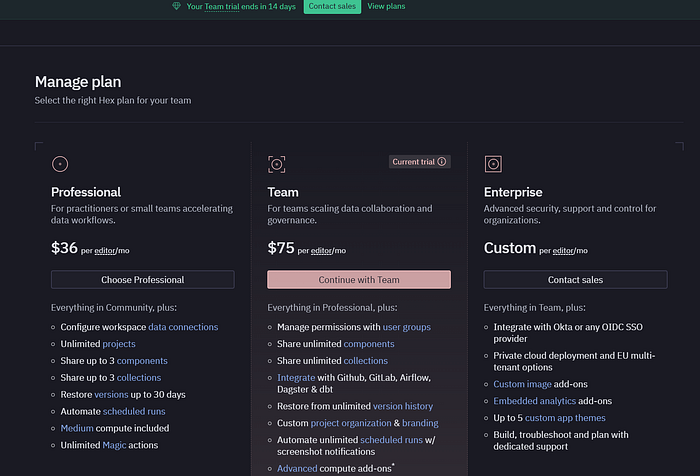Click the diamond trial icon in banner
Image resolution: width=700 pixels, height=476 pixels.
[177, 6]
